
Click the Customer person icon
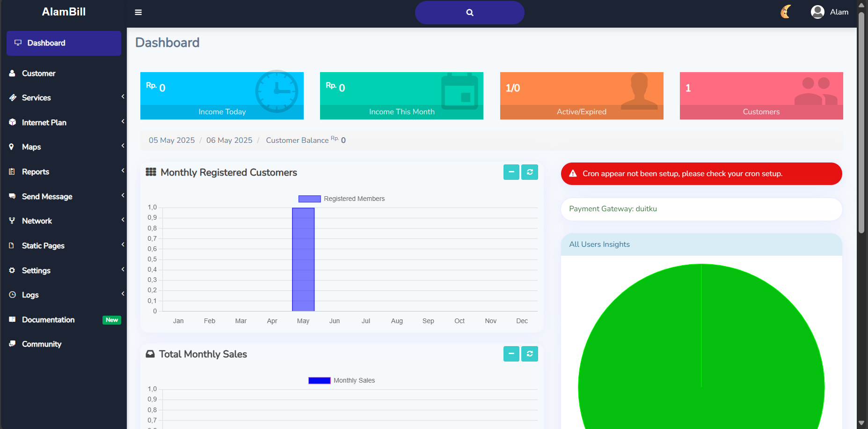coord(12,73)
